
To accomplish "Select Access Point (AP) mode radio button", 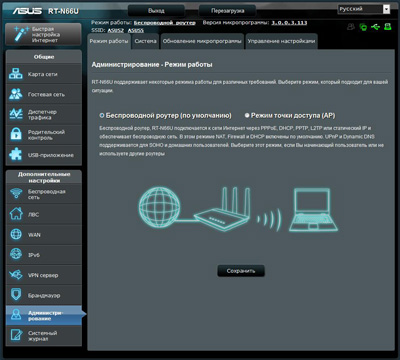I will tap(247, 116).
